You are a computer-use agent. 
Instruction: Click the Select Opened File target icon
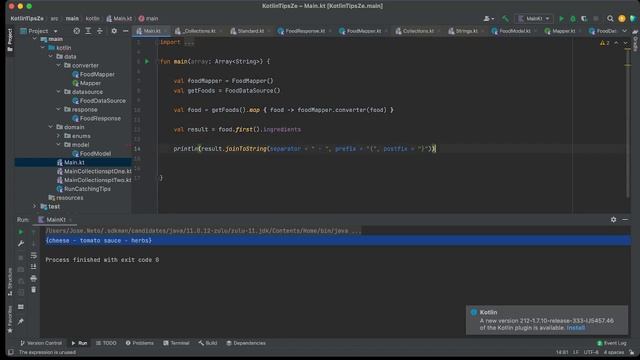click(76, 31)
